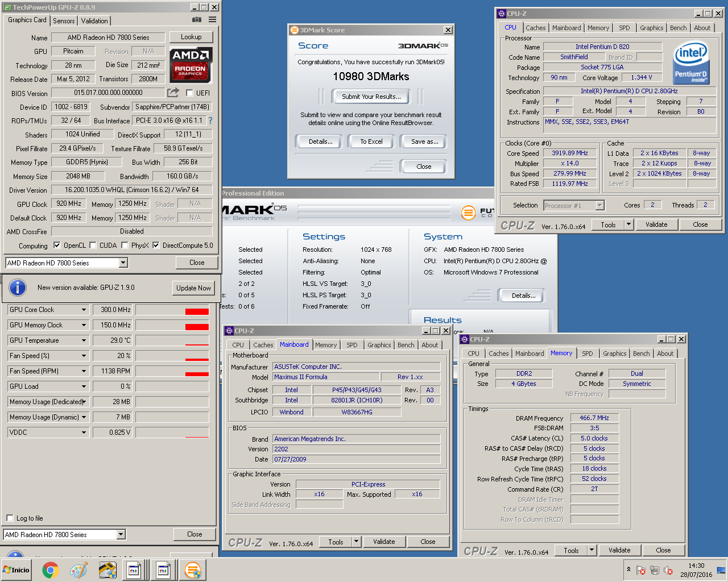Click the GPU-Z screenshot camera icon
Screen dimensions: 728x582
click(x=197, y=19)
